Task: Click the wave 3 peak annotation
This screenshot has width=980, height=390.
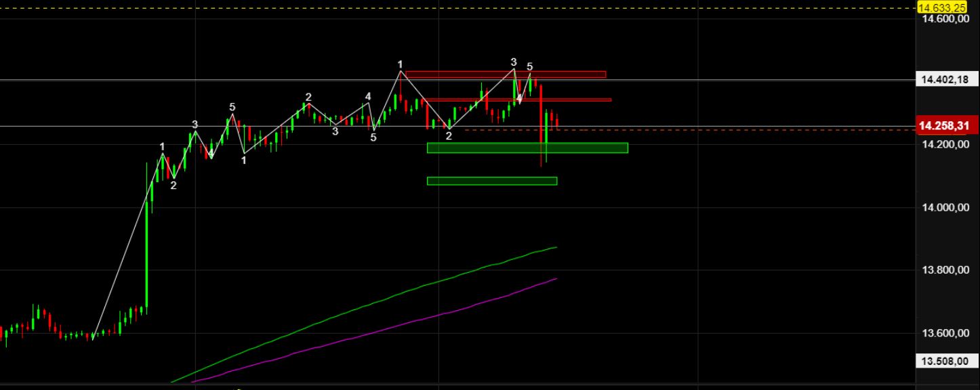Action: click(513, 62)
